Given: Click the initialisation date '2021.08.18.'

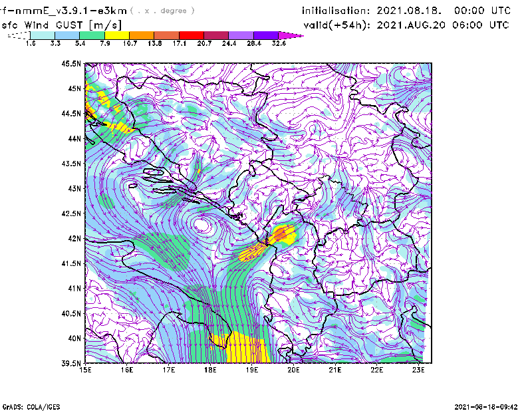Looking at the screenshot, I should pos(409,11).
